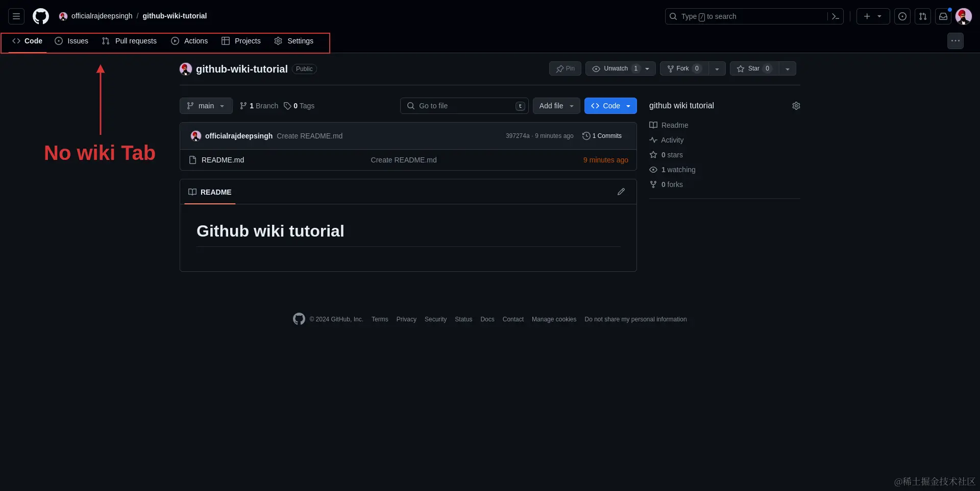Switch to the Projects tab

(x=241, y=41)
